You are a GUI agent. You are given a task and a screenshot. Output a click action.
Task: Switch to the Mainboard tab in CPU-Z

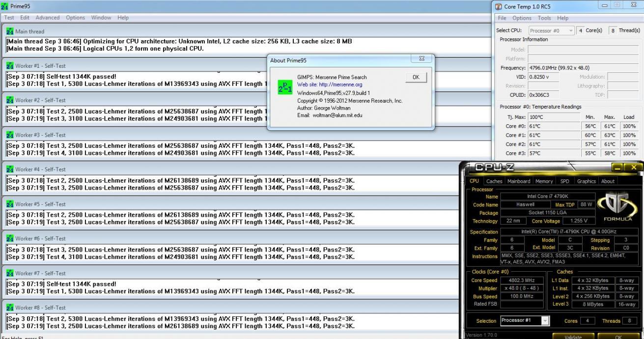coord(519,181)
